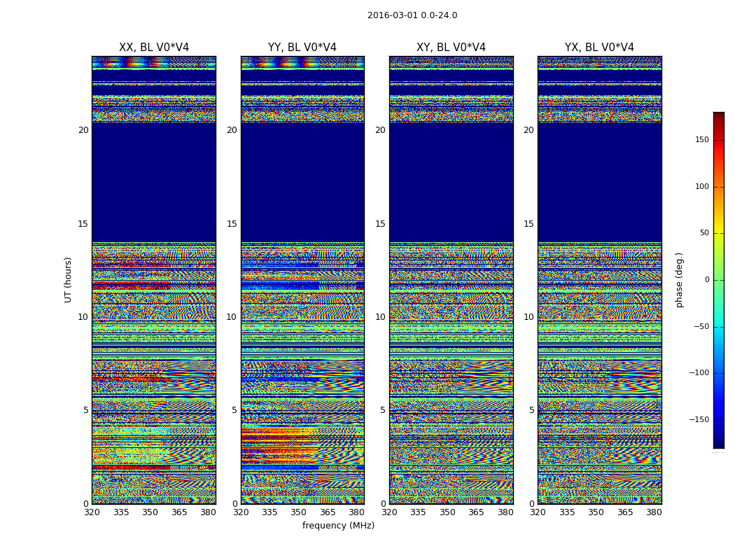
Task: Click the colorbar at 0 degrees phase
Action: coord(719,280)
